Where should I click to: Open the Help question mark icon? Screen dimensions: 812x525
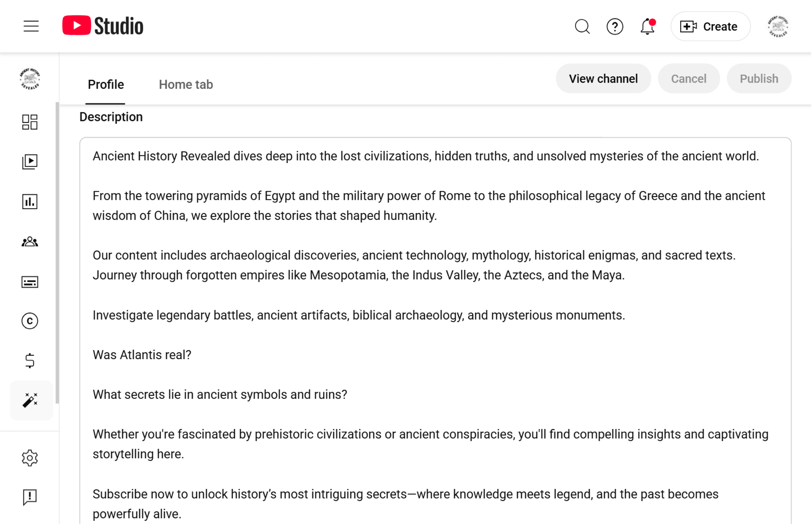point(615,27)
